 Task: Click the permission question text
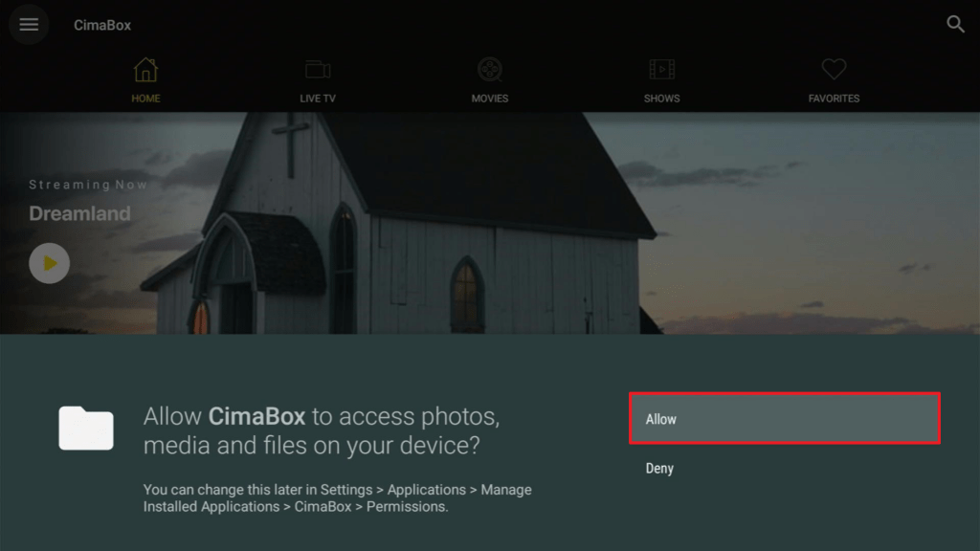coord(322,431)
